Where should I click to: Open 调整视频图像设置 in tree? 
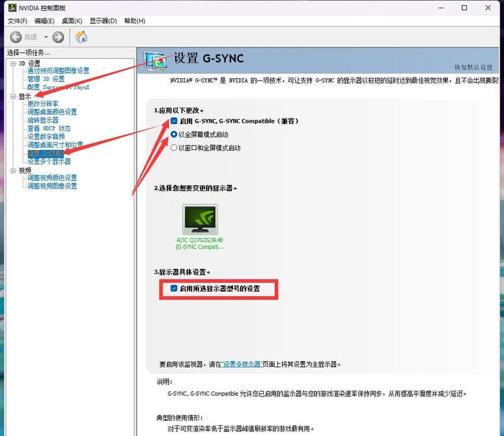[x=52, y=186]
